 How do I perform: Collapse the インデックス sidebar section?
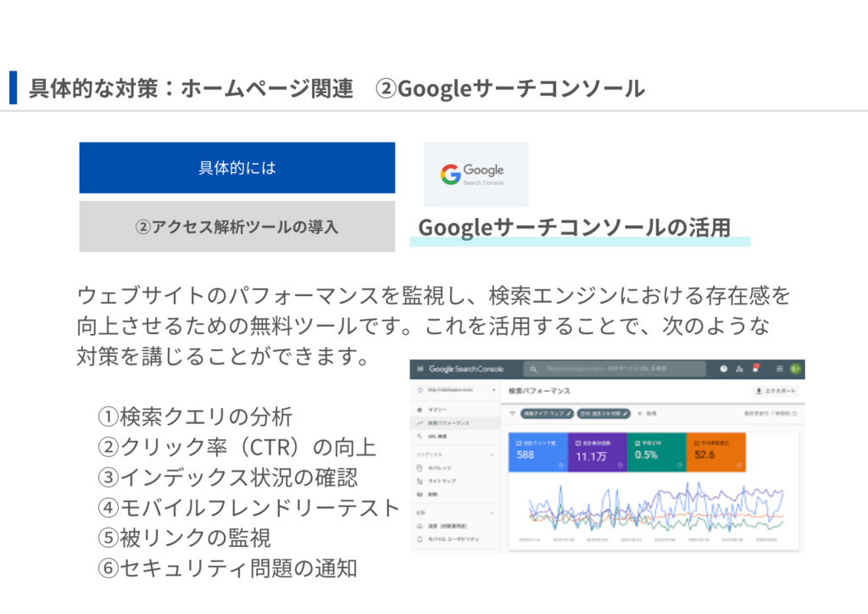pyautogui.click(x=492, y=455)
